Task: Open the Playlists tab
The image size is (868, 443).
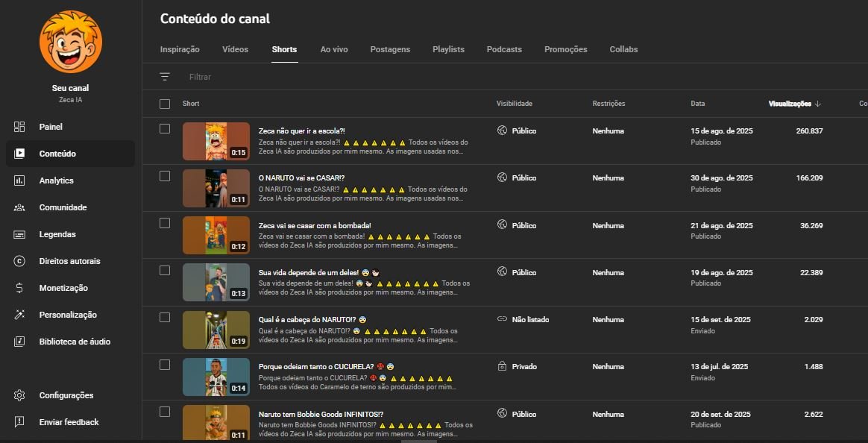Action: pyautogui.click(x=448, y=49)
